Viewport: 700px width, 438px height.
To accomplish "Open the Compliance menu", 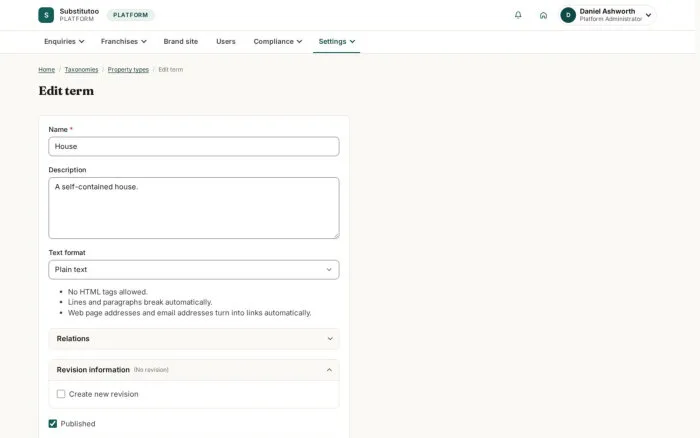I will 278,41.
